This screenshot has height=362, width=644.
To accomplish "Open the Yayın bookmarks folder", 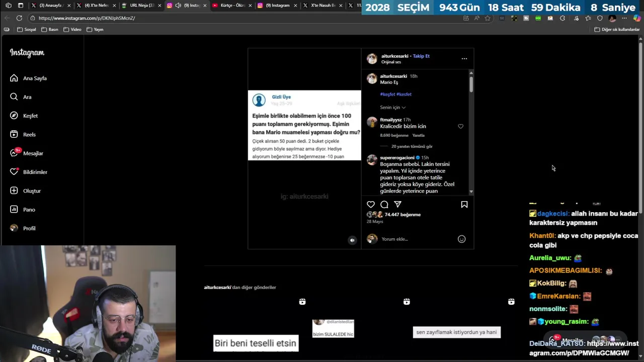I will (x=95, y=30).
